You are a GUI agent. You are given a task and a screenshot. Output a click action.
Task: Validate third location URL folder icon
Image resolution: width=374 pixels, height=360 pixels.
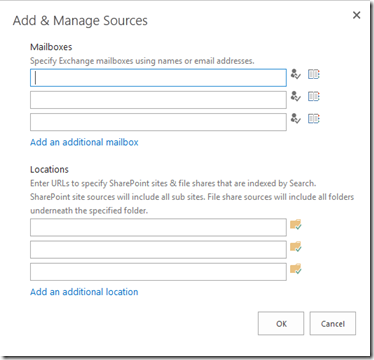pos(296,269)
